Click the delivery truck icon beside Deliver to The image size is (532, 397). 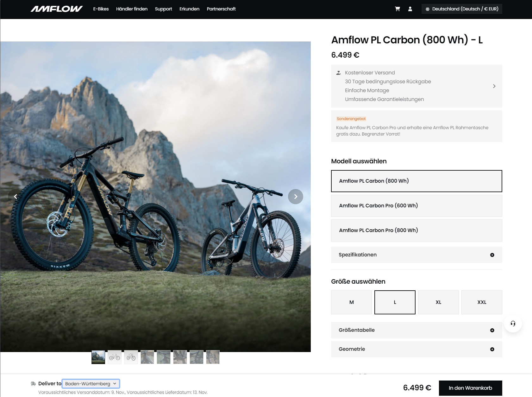33,384
